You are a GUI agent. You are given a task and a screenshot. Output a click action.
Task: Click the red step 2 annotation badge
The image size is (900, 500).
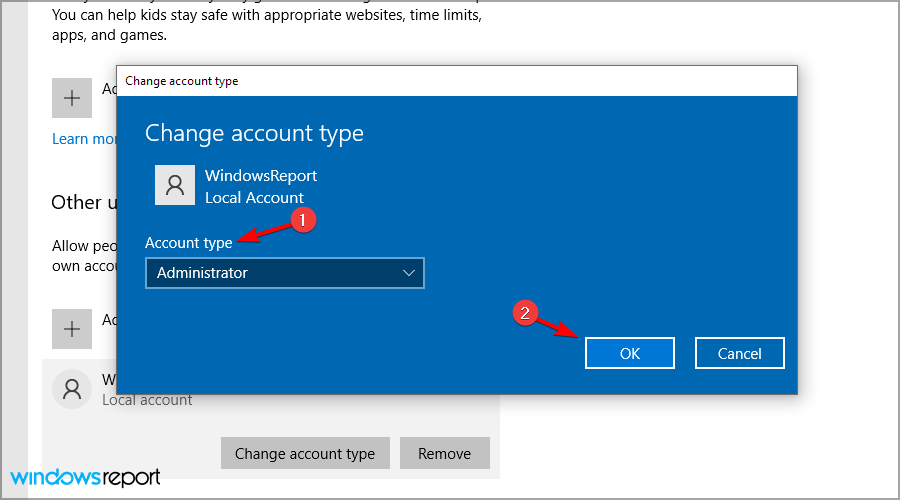pyautogui.click(x=527, y=313)
